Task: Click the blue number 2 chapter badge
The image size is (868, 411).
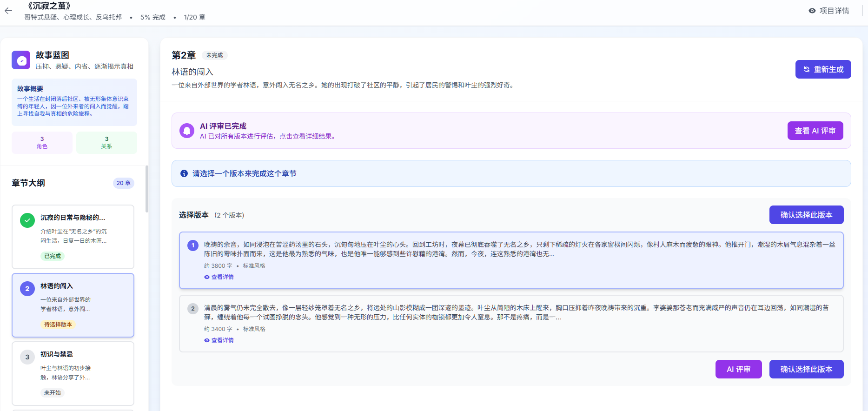Action: (27, 289)
